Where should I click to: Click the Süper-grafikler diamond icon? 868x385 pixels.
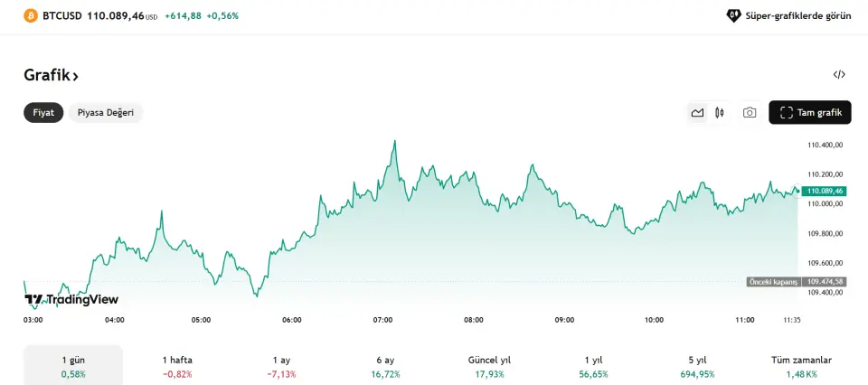tap(734, 15)
